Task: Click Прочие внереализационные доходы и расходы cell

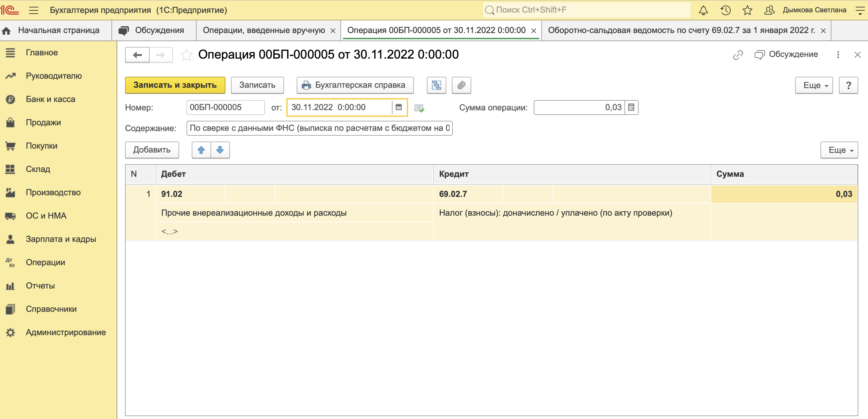Action: 294,213
